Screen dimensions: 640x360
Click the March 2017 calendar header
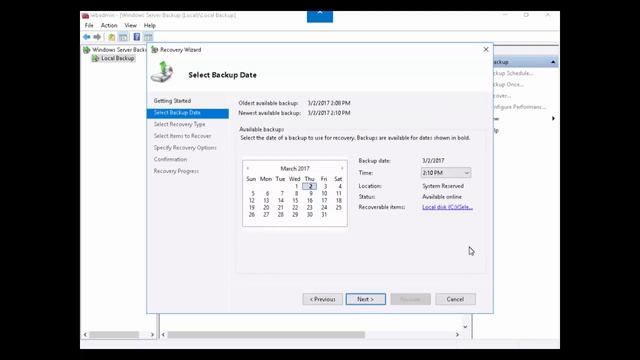tap(295, 169)
